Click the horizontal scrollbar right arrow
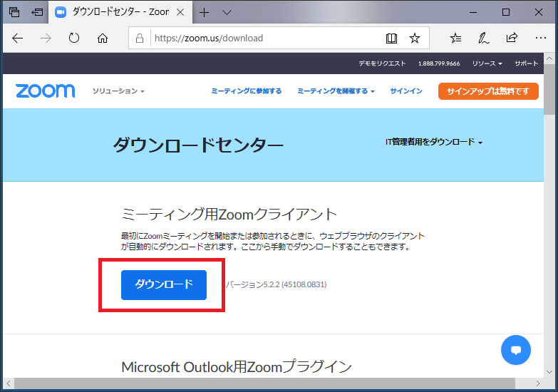The image size is (558, 392). pos(538,383)
